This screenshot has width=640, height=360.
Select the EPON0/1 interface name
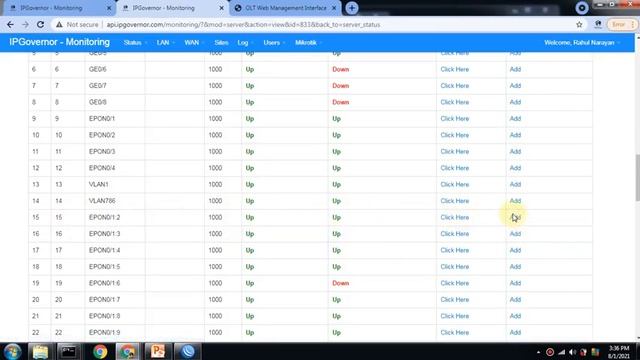pyautogui.click(x=102, y=119)
